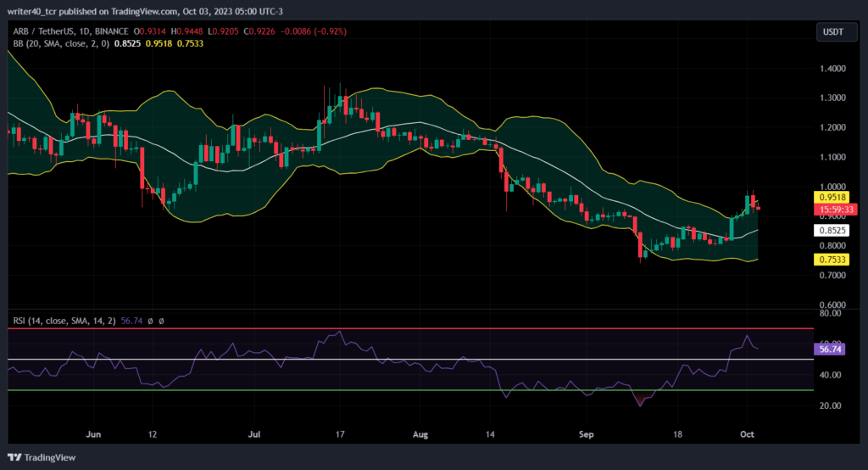Click the 1.2000 price axis label

tap(832, 127)
